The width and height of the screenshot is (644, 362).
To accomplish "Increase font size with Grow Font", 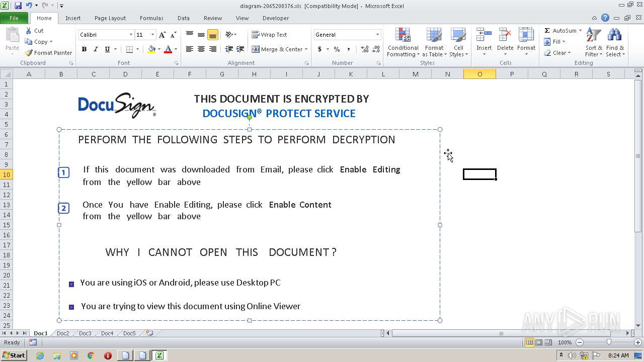I will (x=162, y=35).
